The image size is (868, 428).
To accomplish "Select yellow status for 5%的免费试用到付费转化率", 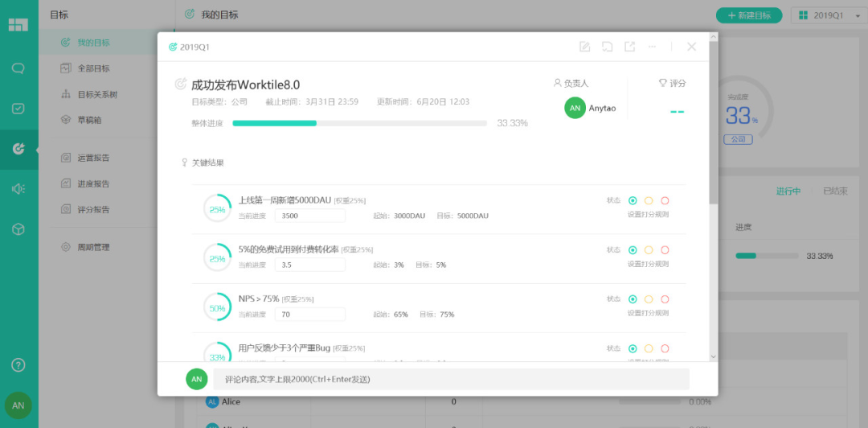I will coord(649,250).
